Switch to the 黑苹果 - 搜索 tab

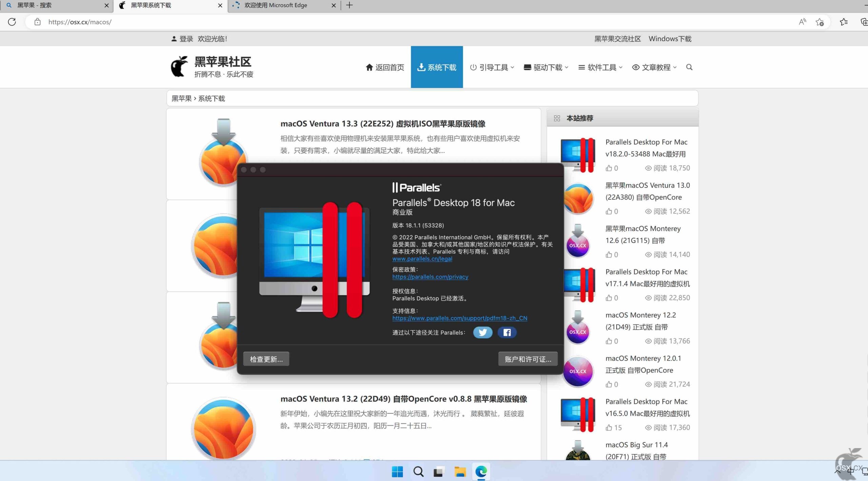56,5
